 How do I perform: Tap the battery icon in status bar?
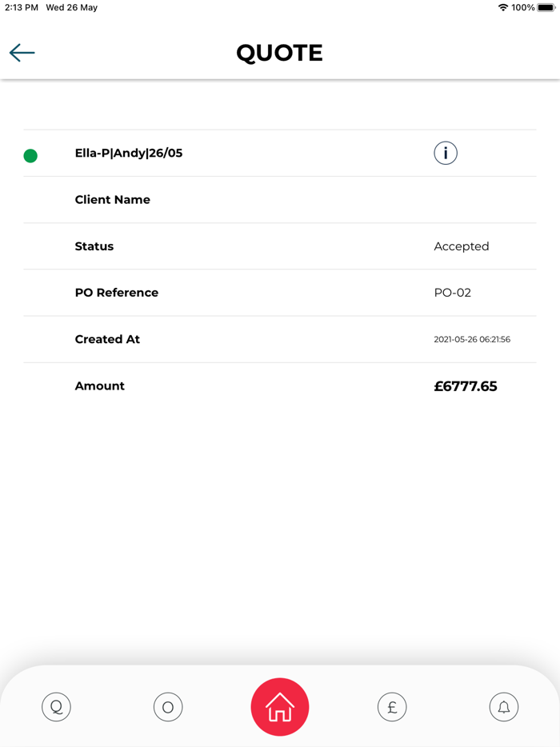click(546, 8)
